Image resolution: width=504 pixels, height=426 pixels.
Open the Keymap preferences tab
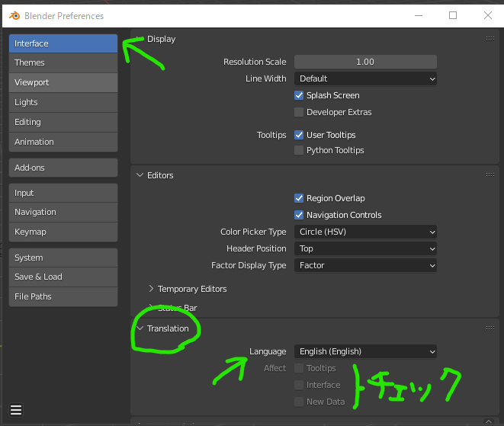pos(63,232)
